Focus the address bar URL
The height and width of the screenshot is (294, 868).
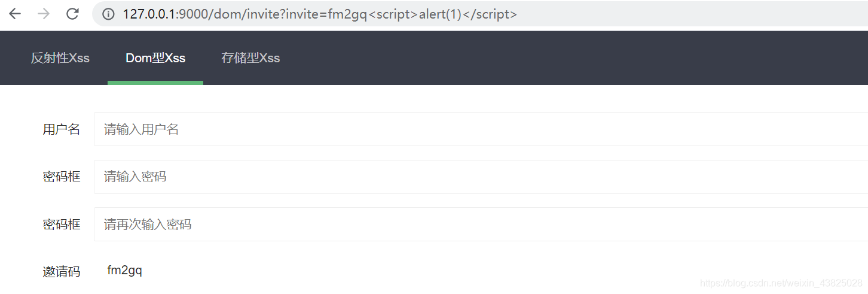coord(320,14)
